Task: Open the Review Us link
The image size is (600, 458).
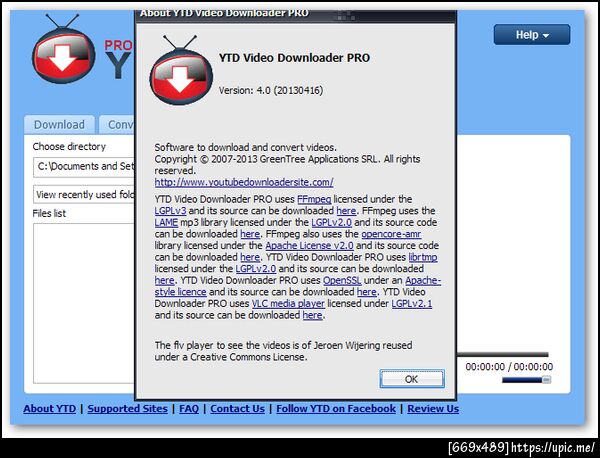Action: 433,409
